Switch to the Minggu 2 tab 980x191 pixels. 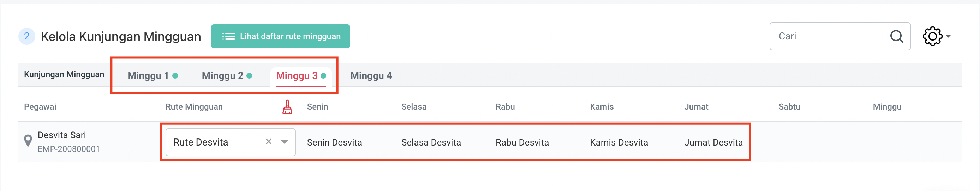[222, 75]
